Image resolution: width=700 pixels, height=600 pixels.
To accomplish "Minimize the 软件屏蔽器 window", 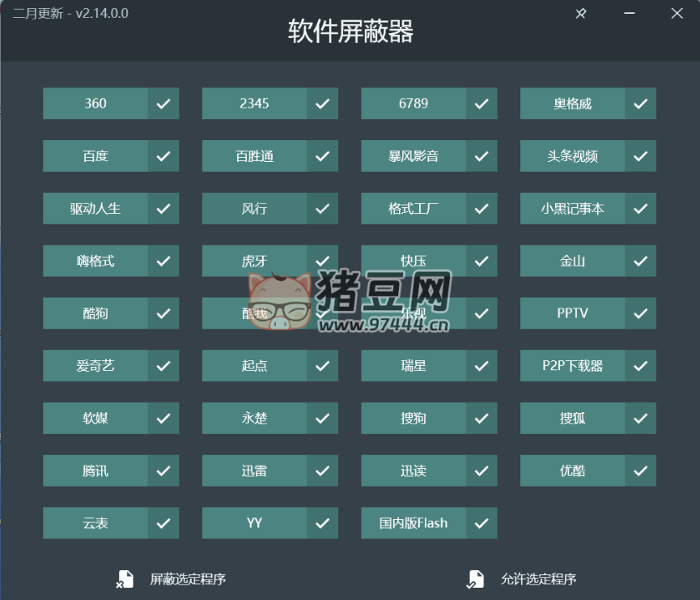I will tap(630, 14).
